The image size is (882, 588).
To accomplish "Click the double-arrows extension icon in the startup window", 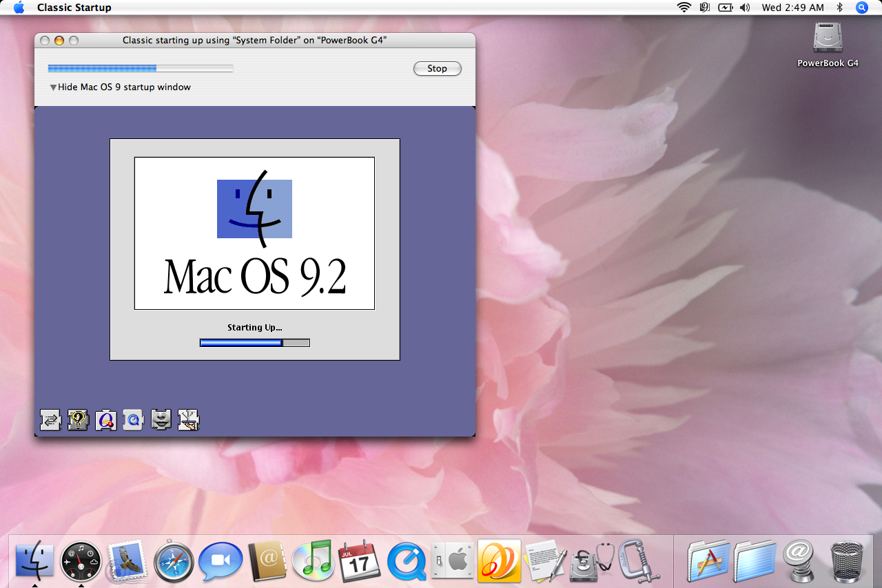I will tap(50, 420).
